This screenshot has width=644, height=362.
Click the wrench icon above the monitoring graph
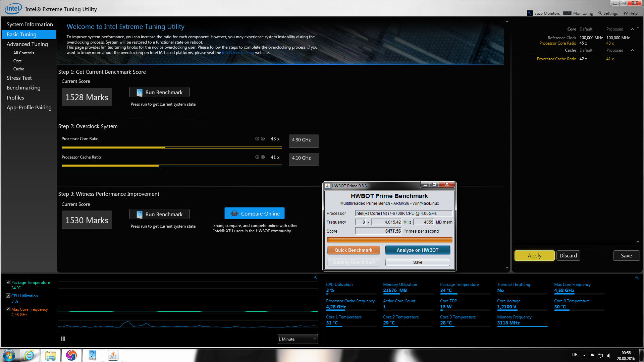[x=315, y=278]
